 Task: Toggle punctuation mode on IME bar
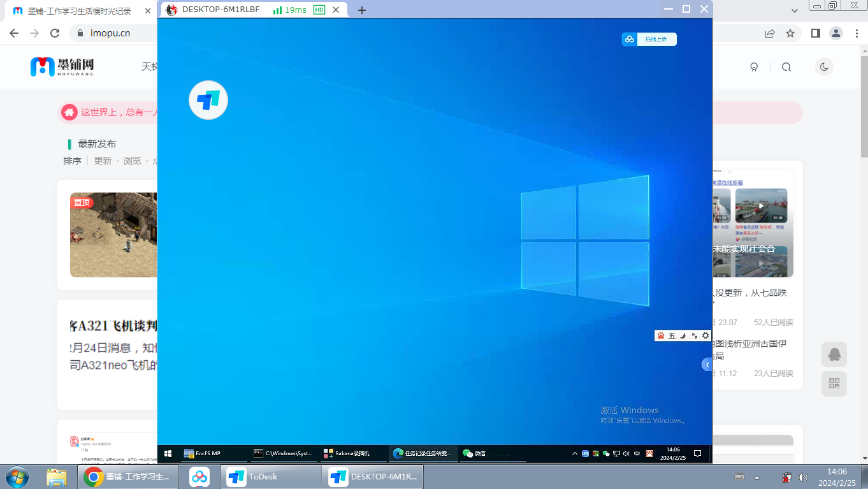694,335
